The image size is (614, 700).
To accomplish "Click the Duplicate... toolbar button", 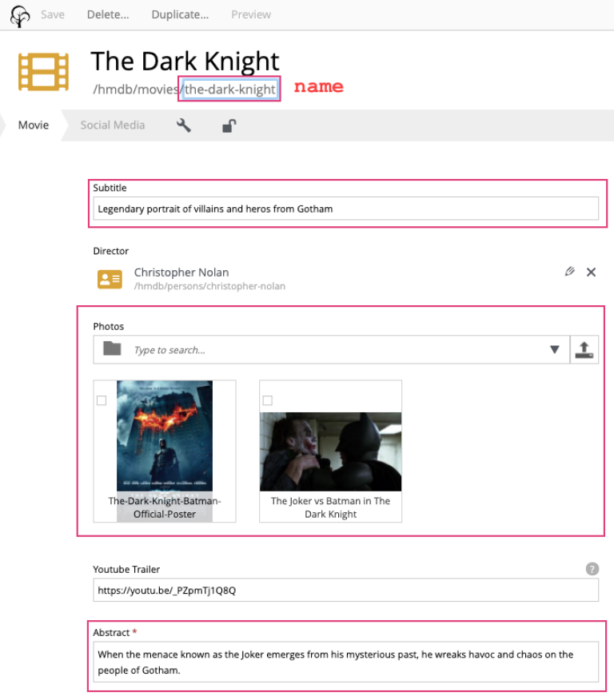I will tap(180, 14).
